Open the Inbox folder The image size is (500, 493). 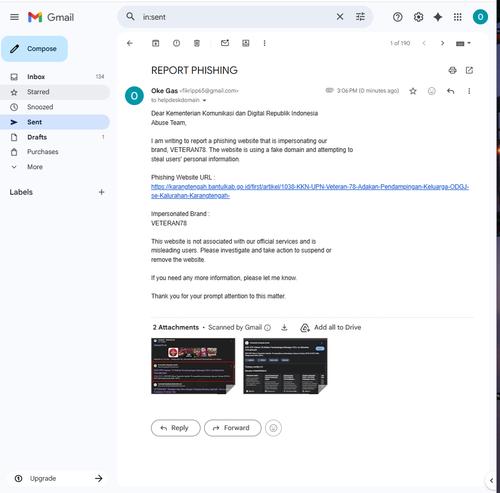tap(55, 77)
